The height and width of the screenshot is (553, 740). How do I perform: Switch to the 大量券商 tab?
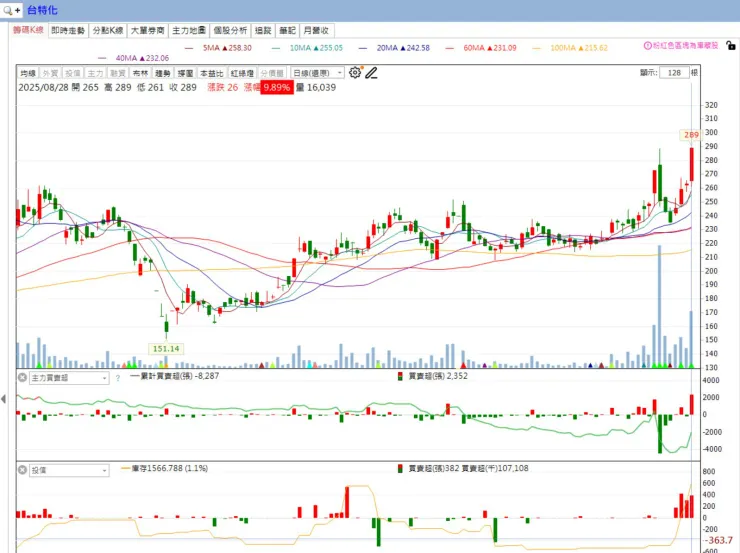point(147,31)
